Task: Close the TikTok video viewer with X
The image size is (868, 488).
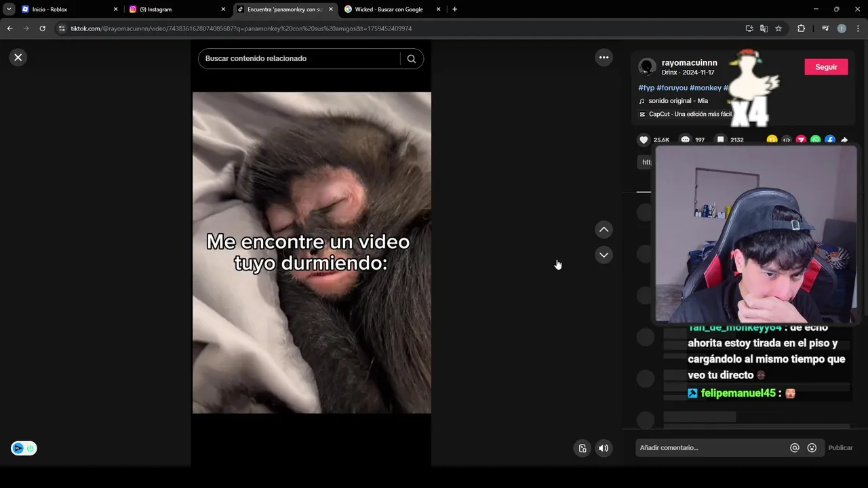Action: tap(18, 58)
